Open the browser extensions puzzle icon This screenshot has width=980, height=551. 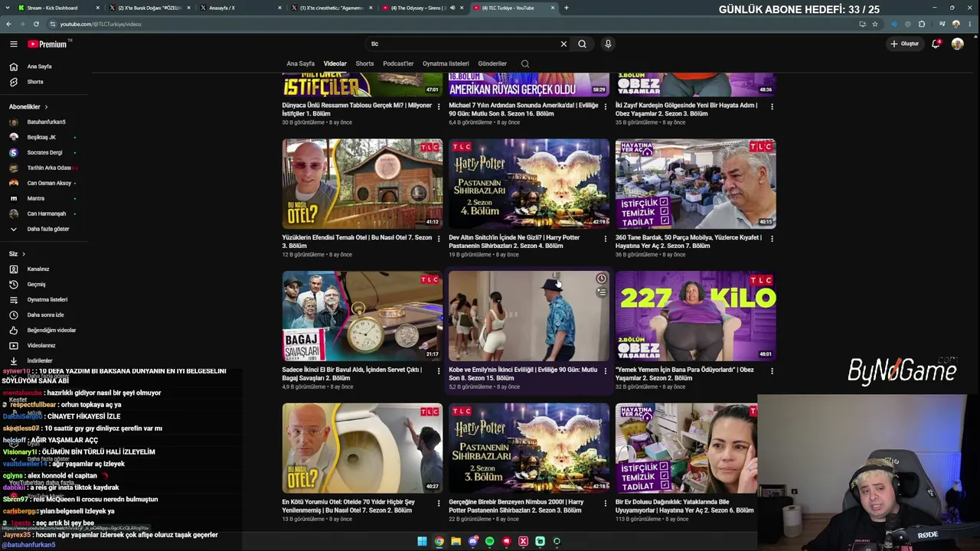[922, 24]
